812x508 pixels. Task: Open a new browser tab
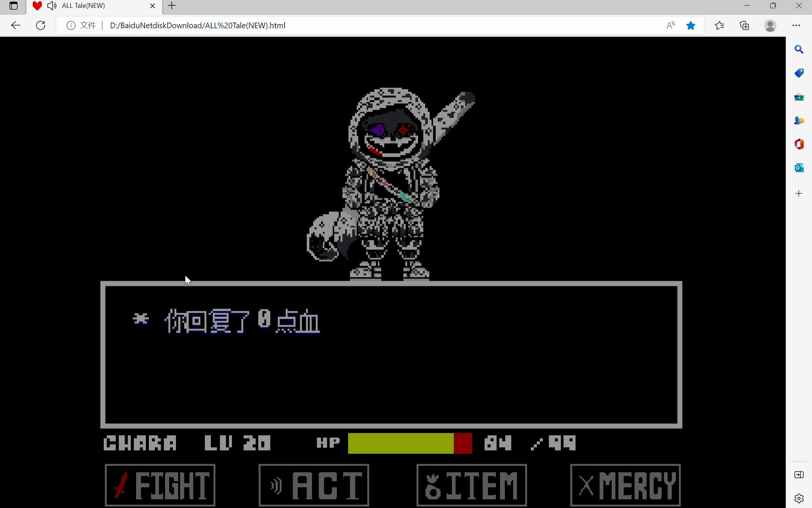[172, 6]
